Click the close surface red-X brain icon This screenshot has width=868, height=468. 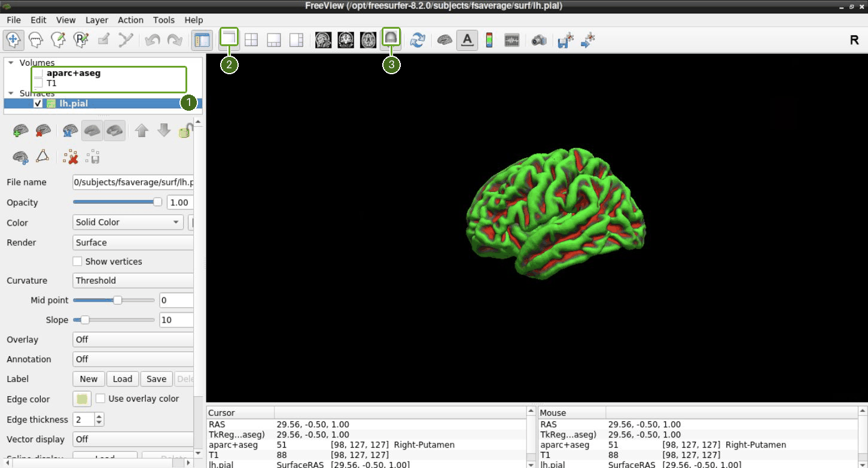click(43, 130)
